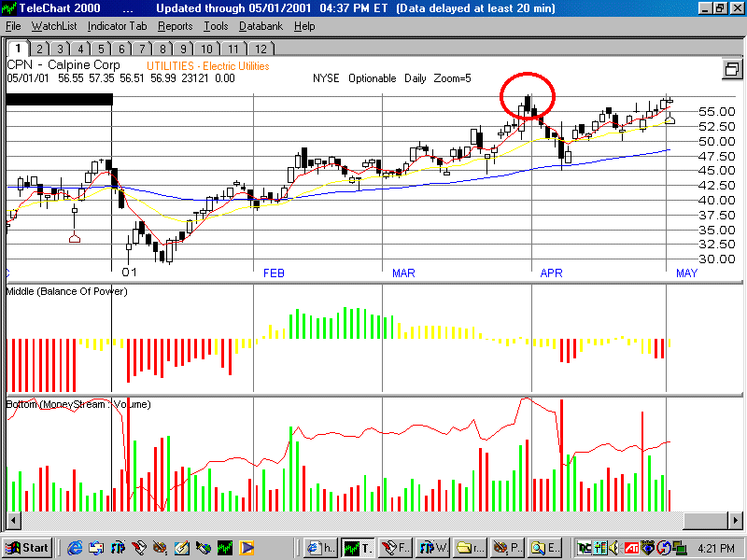
Task: Click the MAR month label on time axis
Action: coord(403,273)
